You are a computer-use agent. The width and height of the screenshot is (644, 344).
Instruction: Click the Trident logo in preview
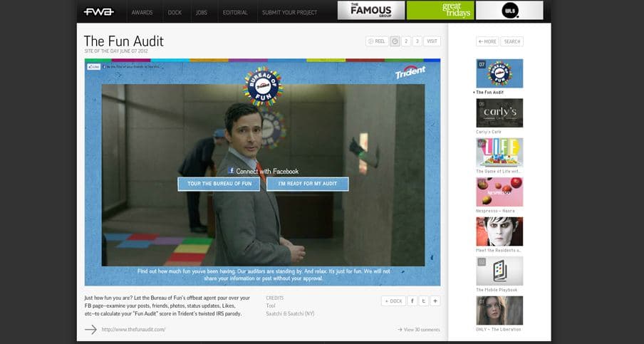pyautogui.click(x=410, y=72)
